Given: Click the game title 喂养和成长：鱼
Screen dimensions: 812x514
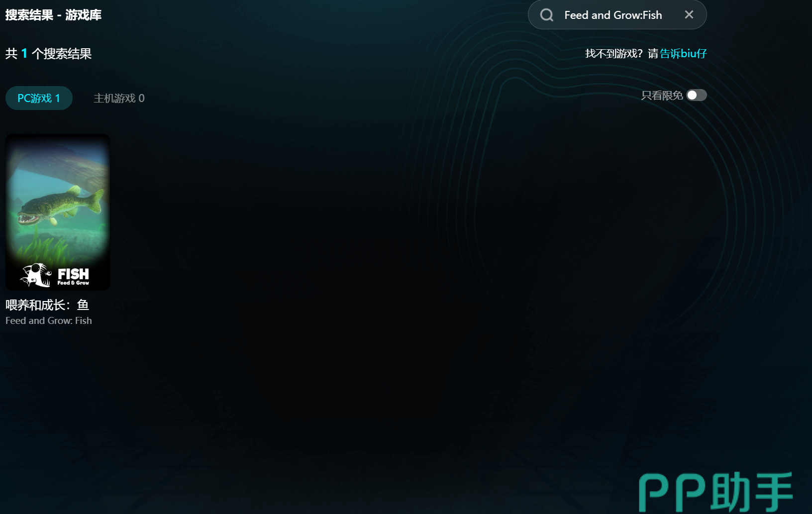Looking at the screenshot, I should coord(47,305).
